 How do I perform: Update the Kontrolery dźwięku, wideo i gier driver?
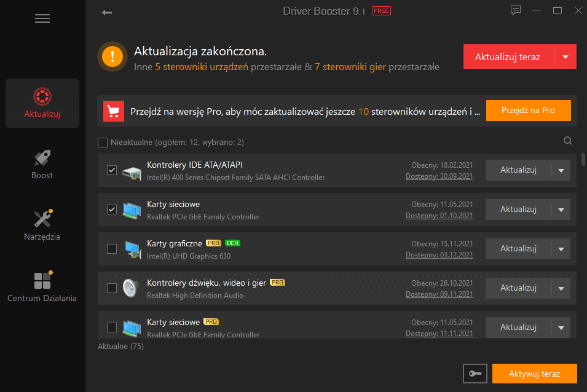pyautogui.click(x=519, y=288)
